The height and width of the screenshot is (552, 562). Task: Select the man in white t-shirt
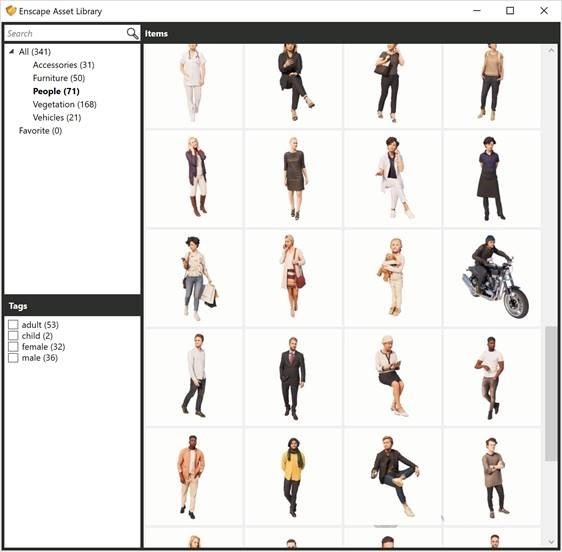[492, 377]
